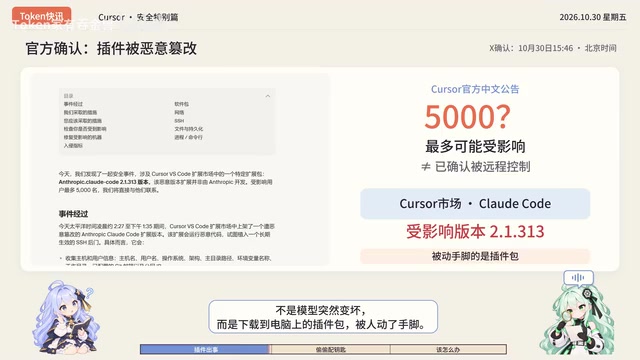Open the 事件经过 contents link
Viewport: 640px width, 360px height.
coord(73,104)
